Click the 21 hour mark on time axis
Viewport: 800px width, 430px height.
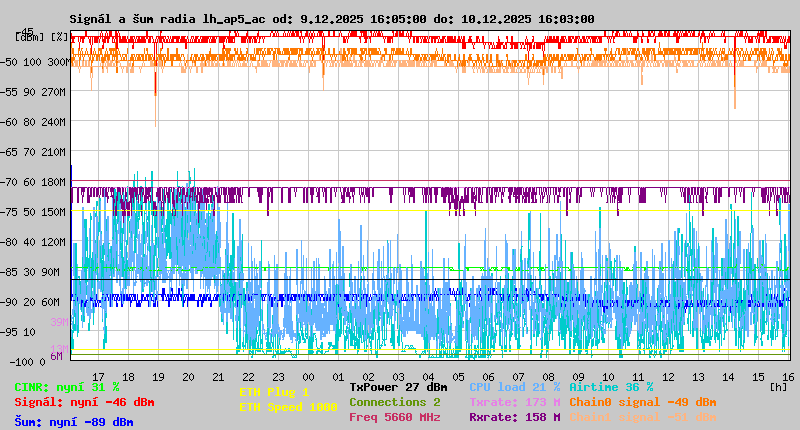[x=219, y=376]
